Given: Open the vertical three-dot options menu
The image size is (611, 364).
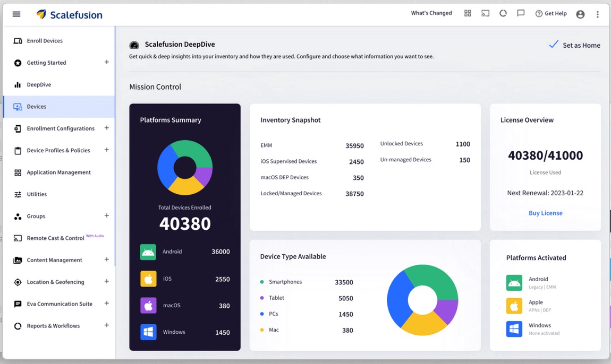Looking at the screenshot, I should click(x=597, y=14).
